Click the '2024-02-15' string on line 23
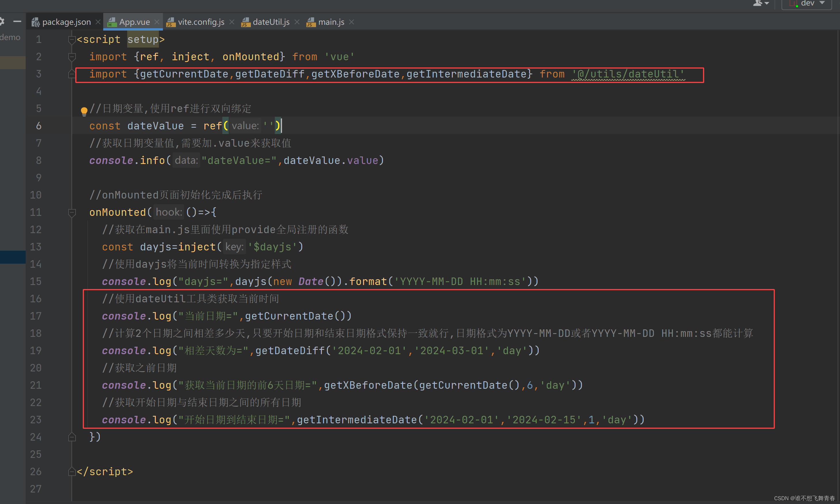The image size is (840, 504). [x=544, y=420]
